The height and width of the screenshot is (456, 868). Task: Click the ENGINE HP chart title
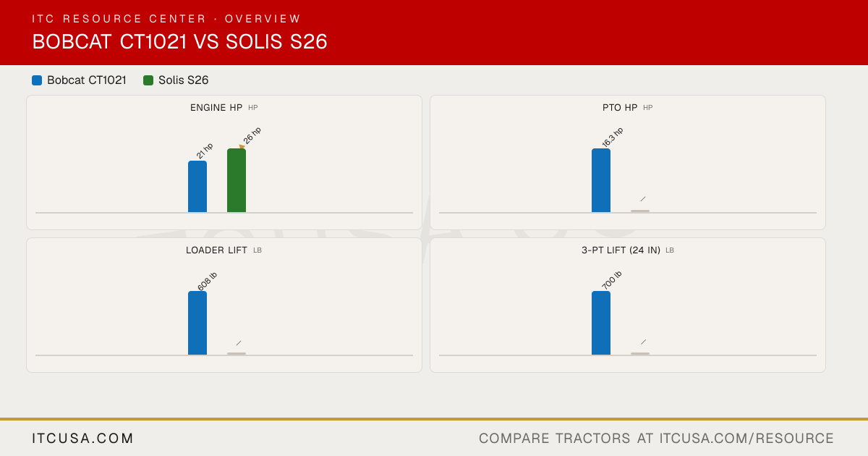216,107
